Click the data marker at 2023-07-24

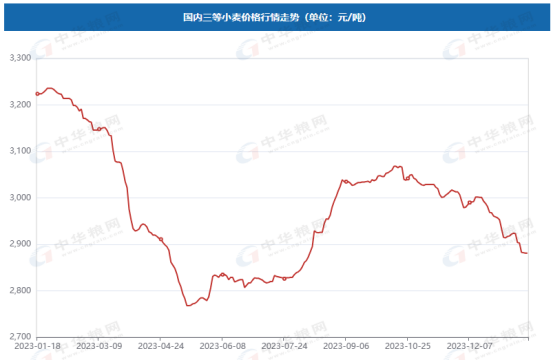284,279
